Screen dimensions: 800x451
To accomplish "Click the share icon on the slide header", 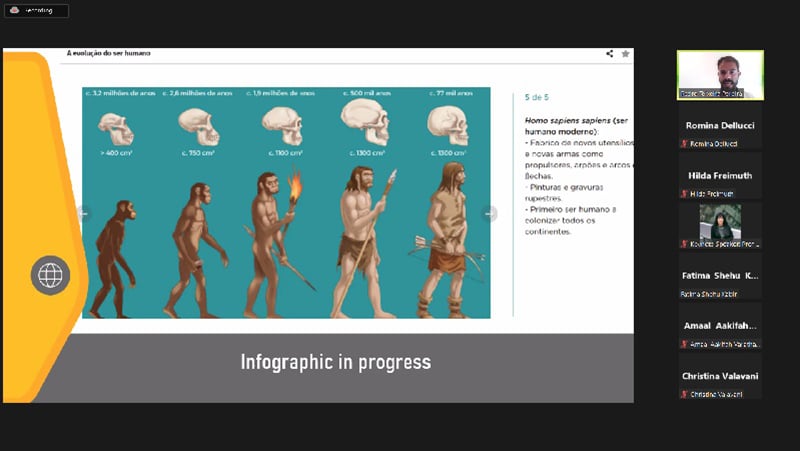I will pyautogui.click(x=609, y=54).
